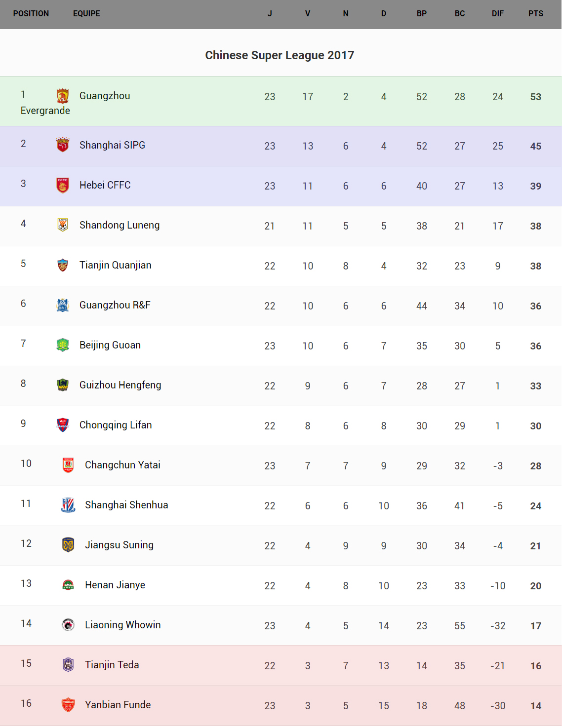
Task: Click the Jiangsu Suning team badge
Action: click(x=68, y=545)
